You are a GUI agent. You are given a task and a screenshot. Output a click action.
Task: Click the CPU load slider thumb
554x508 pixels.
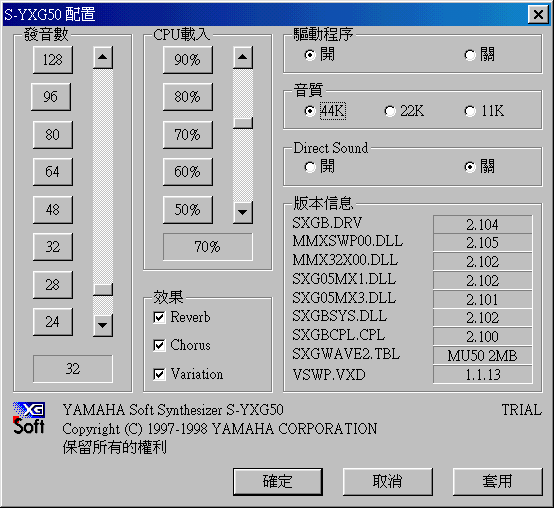(x=243, y=123)
